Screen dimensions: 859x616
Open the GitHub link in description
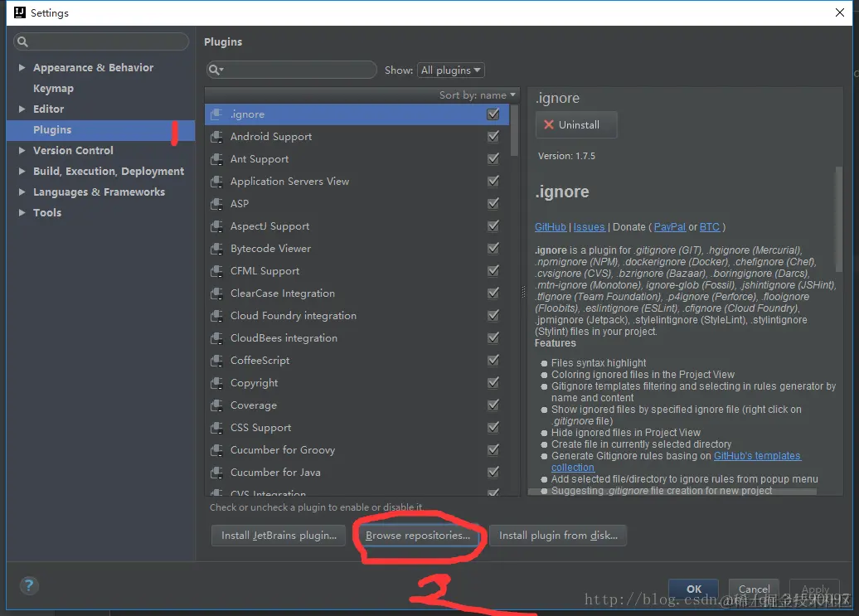(x=550, y=227)
